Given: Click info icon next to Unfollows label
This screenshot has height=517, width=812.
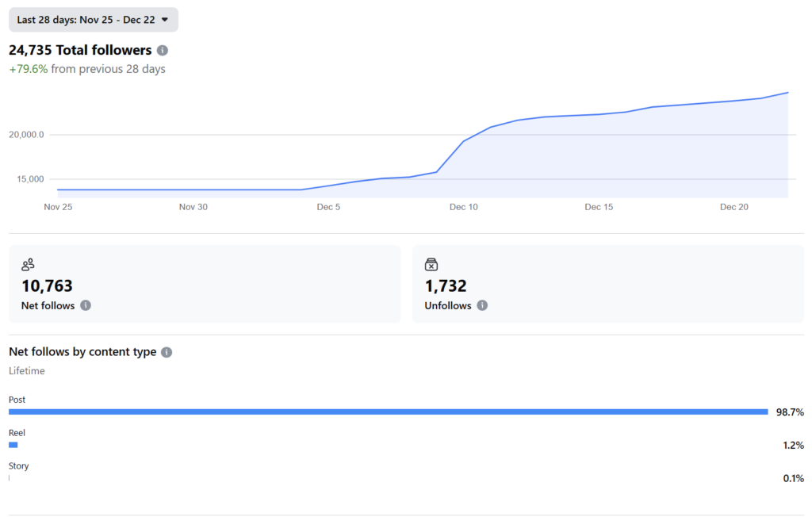Looking at the screenshot, I should click(x=482, y=305).
